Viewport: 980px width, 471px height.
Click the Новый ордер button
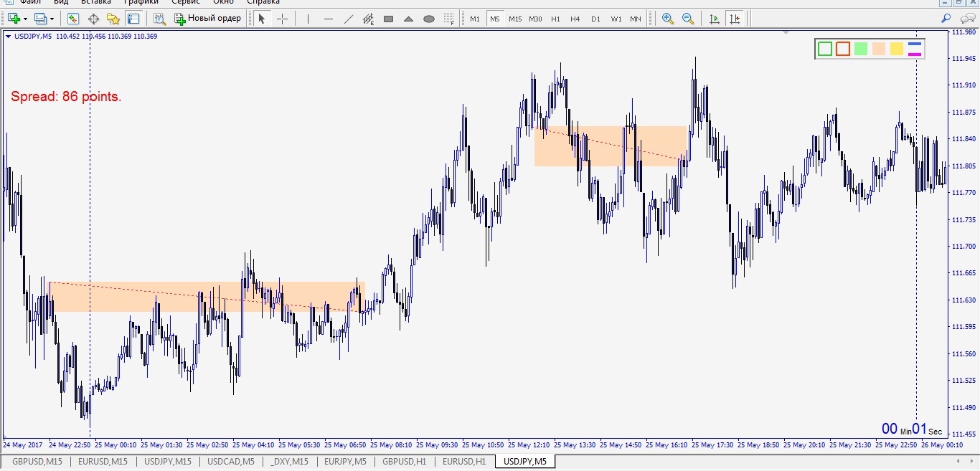tap(208, 19)
